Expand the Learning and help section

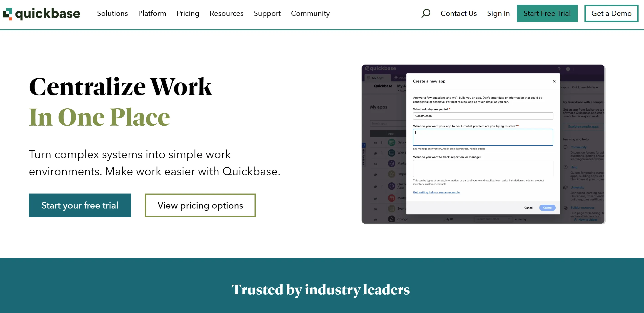click(x=577, y=140)
